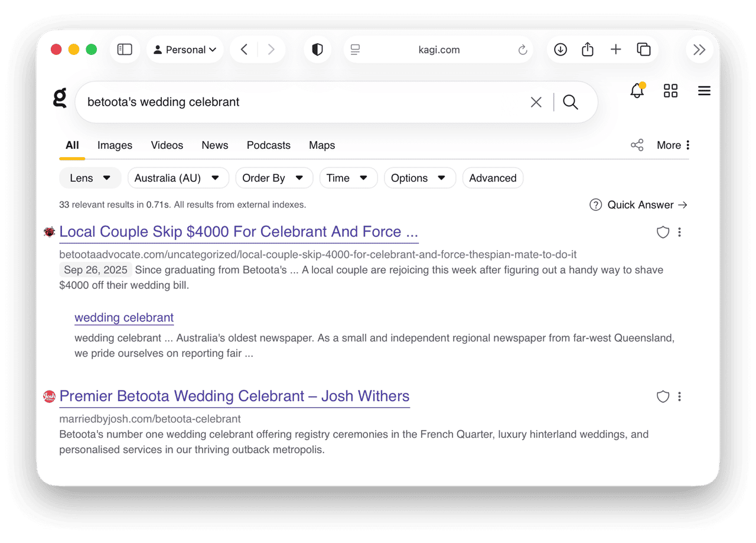Expand the Order By dropdown
Image resolution: width=756 pixels, height=543 pixels.
pos(273,178)
